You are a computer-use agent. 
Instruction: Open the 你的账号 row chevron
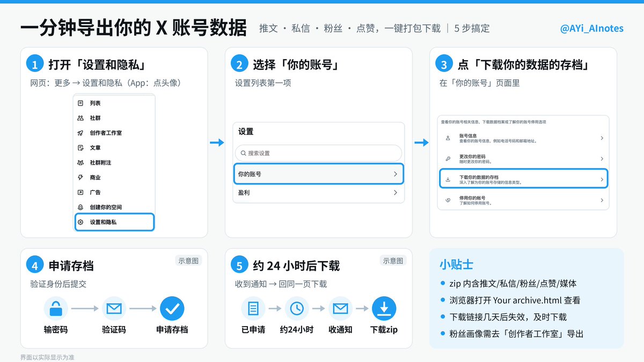coord(396,174)
